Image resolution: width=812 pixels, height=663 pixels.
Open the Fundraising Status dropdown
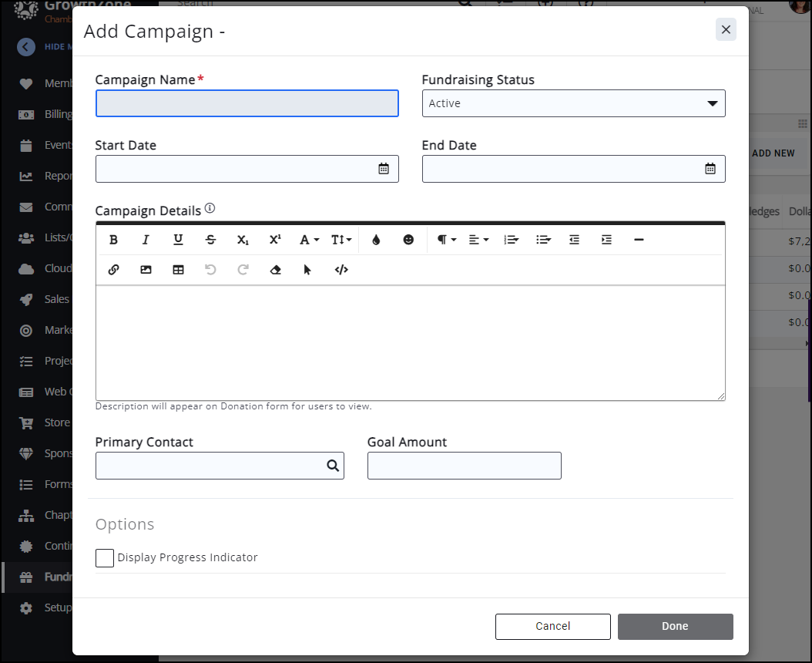[573, 103]
